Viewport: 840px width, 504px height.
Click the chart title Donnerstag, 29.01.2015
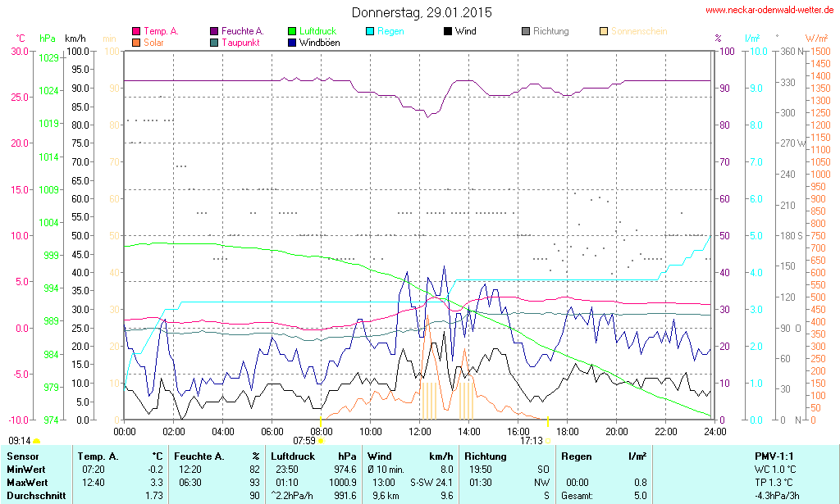pyautogui.click(x=422, y=12)
